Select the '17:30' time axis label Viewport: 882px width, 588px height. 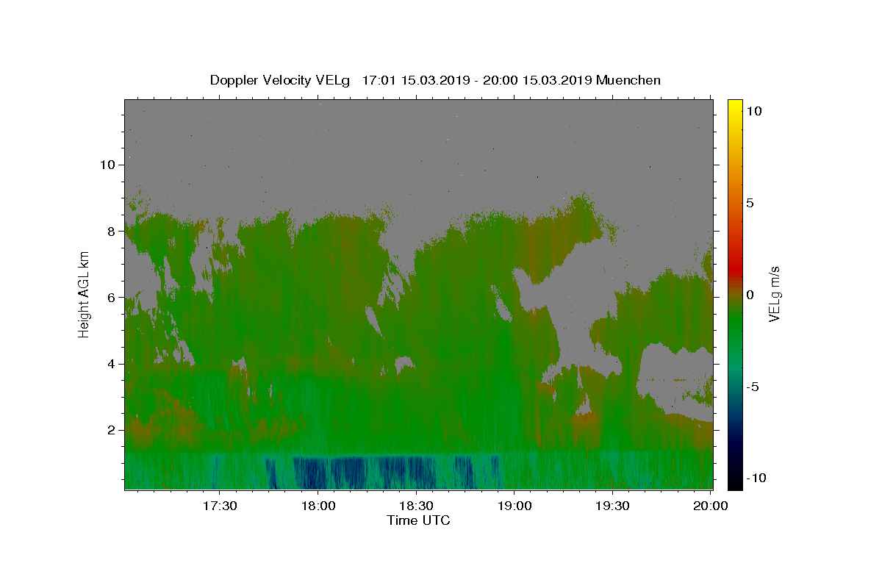point(220,506)
